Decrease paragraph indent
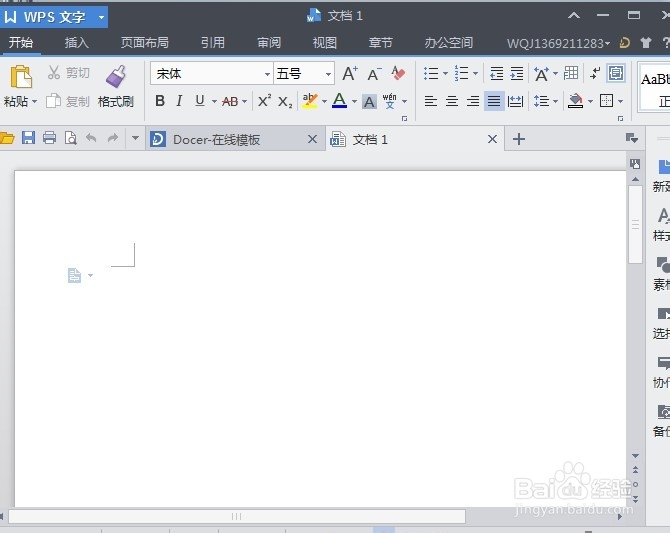The height and width of the screenshot is (533, 670). click(496, 74)
